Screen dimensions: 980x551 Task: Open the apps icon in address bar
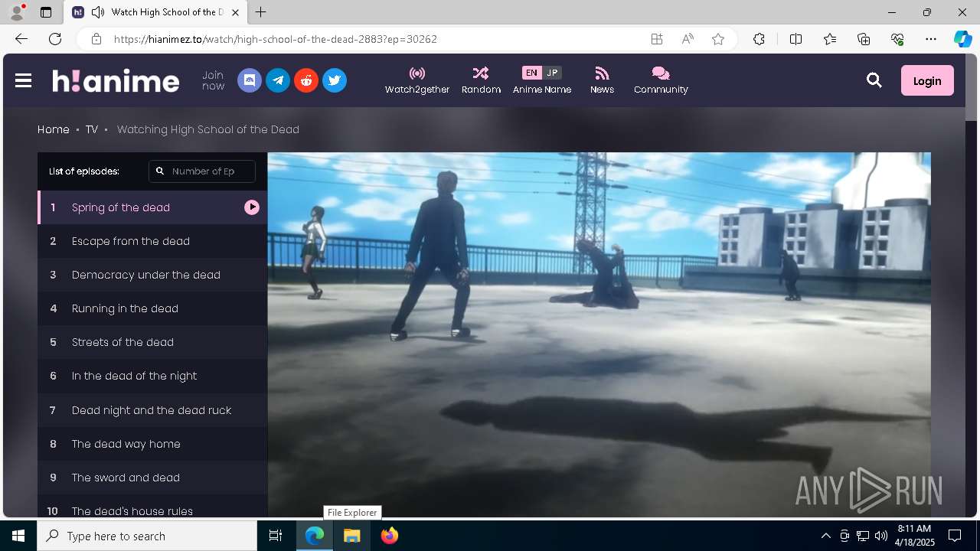pos(657,39)
